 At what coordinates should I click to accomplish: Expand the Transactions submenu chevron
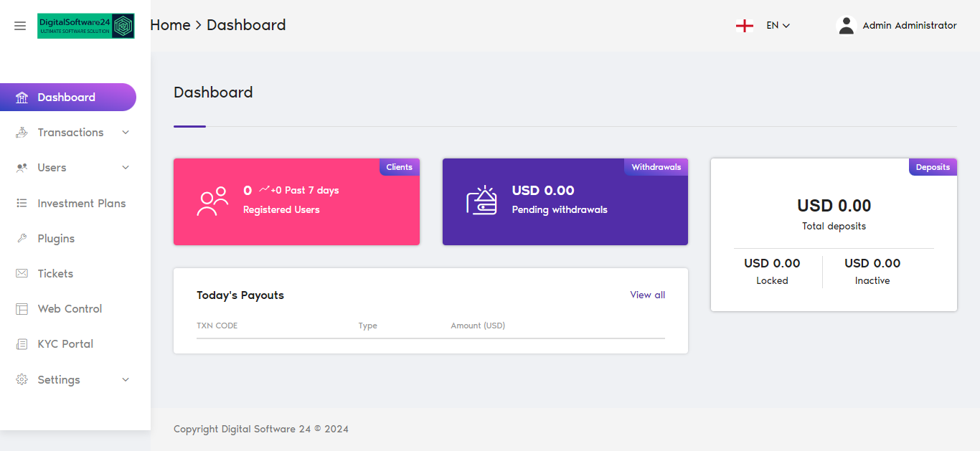(x=126, y=133)
